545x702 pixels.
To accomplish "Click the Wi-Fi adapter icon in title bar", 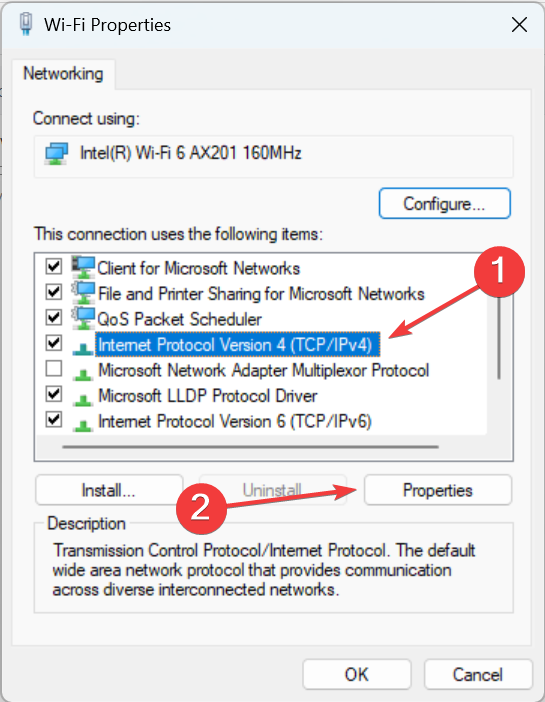I will point(26,24).
